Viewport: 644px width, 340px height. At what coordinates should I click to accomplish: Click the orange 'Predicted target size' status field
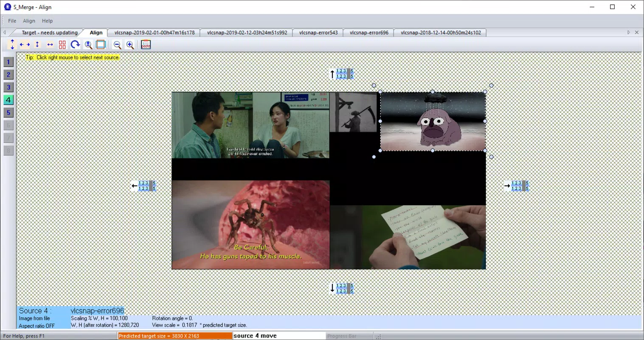175,336
